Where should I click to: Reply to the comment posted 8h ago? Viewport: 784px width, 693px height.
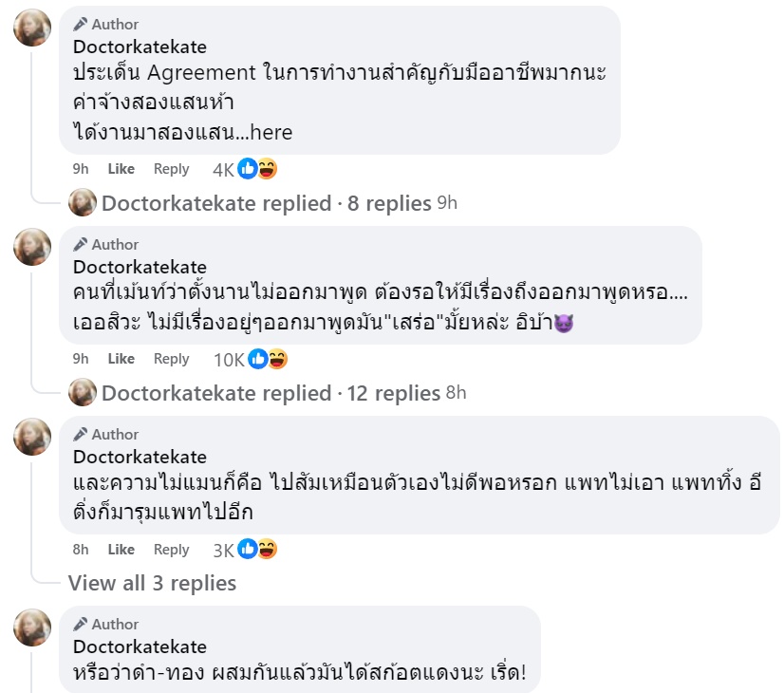click(171, 550)
